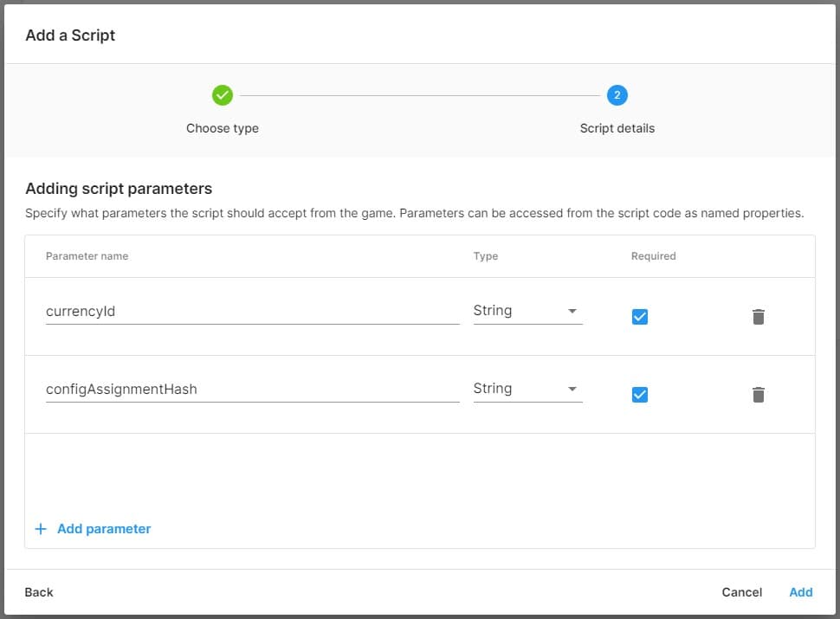This screenshot has width=840, height=619.
Task: Delete the configAssignmentHash parameter row
Action: [758, 395]
